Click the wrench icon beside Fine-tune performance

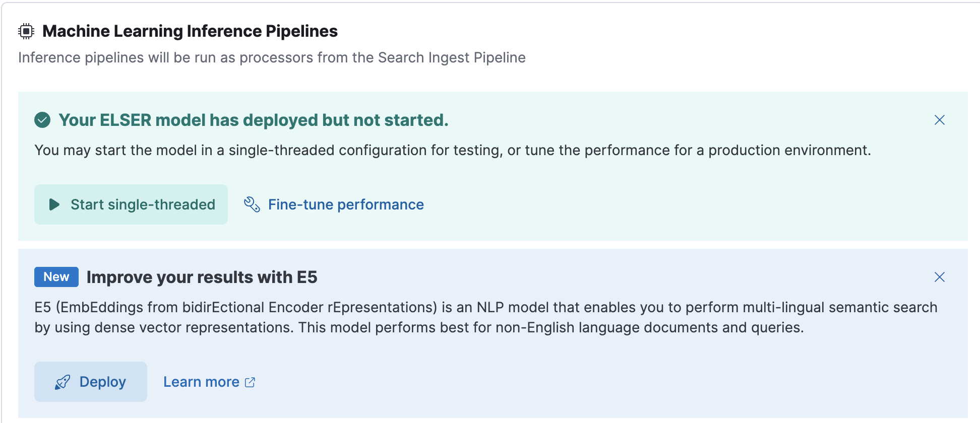[252, 204]
